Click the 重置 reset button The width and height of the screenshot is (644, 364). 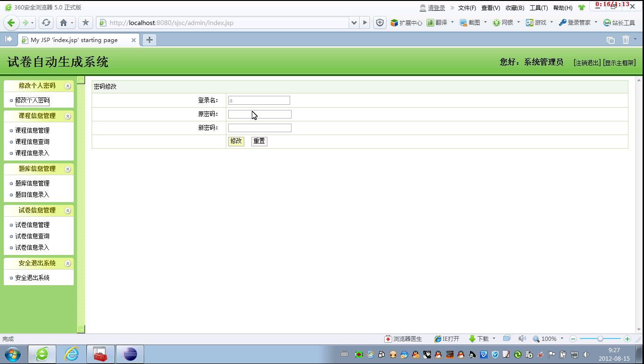(259, 141)
